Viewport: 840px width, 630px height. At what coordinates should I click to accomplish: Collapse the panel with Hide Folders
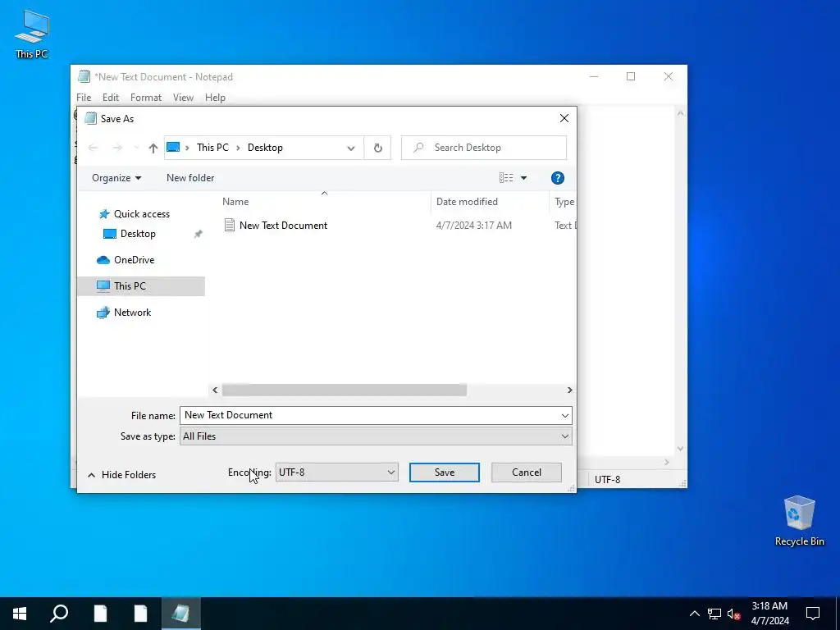point(121,475)
